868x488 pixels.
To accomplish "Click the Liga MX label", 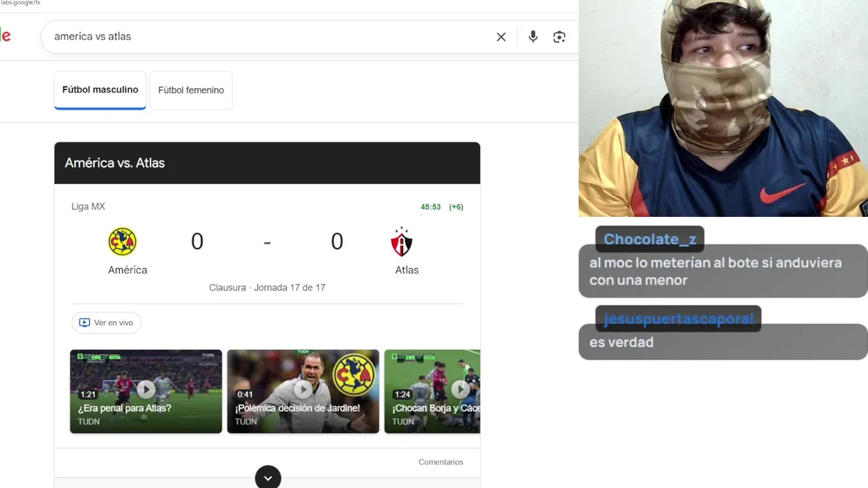I will point(88,207).
